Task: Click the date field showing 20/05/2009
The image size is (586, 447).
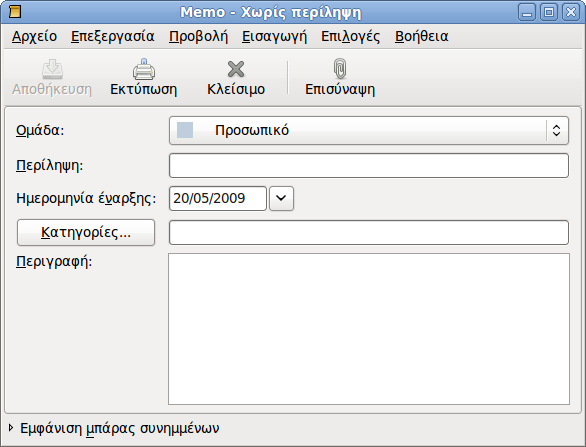Action: click(218, 198)
